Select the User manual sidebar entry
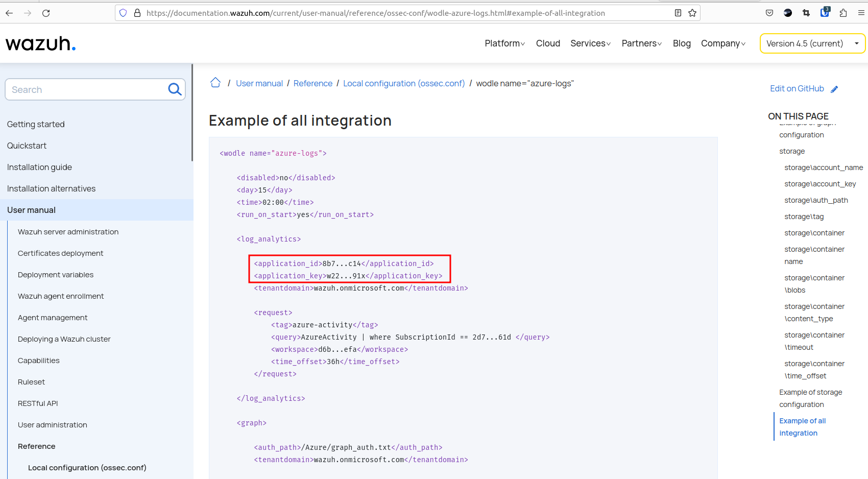868x479 pixels. pyautogui.click(x=31, y=210)
